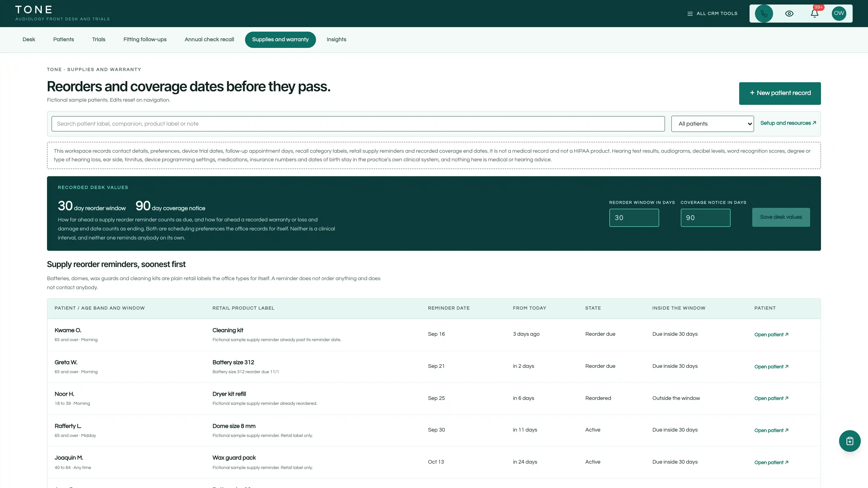This screenshot has width=868, height=488.
Task: Click the Reminder Date column header
Action: click(448, 308)
